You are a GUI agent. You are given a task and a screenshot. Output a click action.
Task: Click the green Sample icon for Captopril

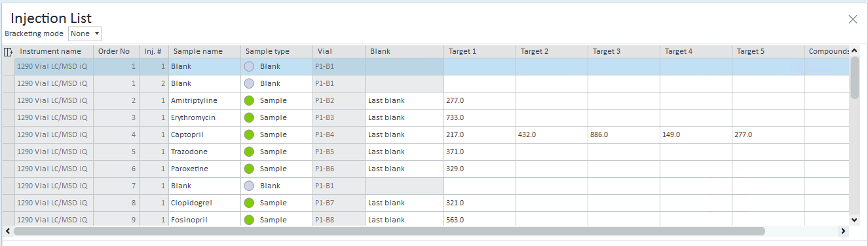(x=249, y=134)
